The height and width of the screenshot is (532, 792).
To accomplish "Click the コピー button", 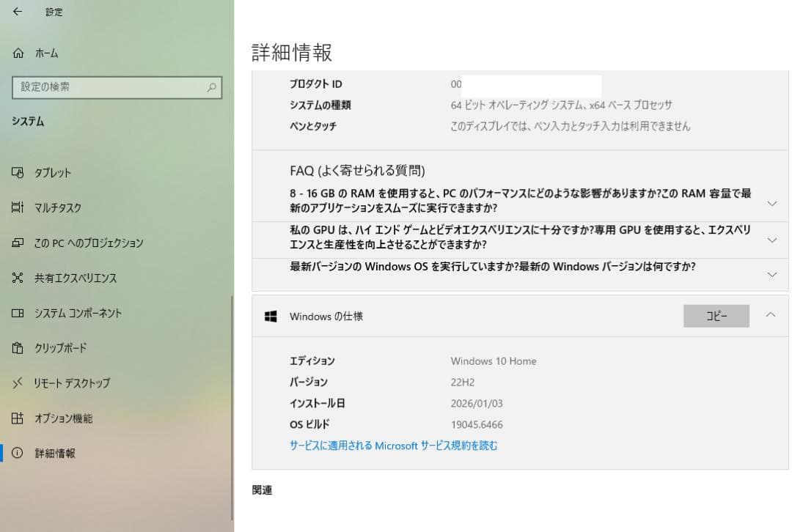I will tap(716, 316).
